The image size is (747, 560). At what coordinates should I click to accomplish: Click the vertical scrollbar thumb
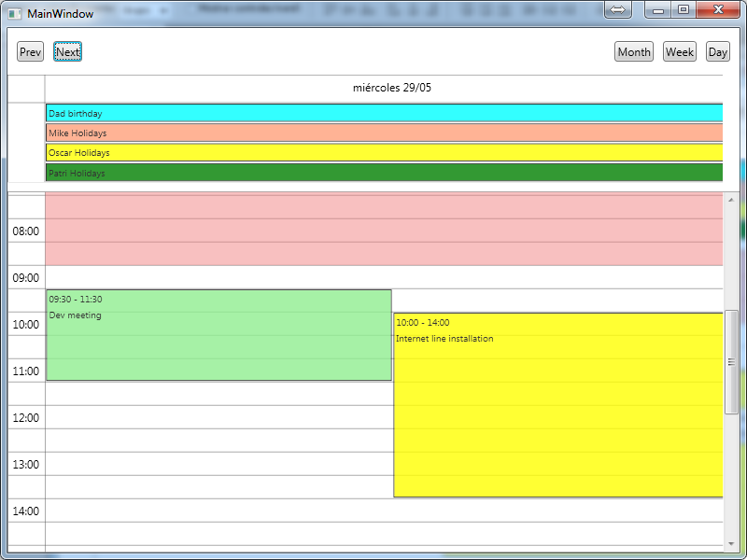tap(731, 360)
